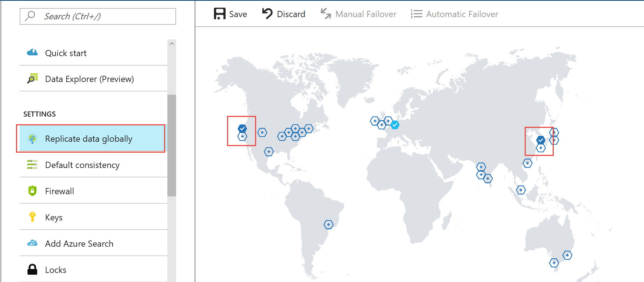The image size is (644, 282).
Task: Click the sidebar vertical scrollbar thumb
Action: point(172,146)
